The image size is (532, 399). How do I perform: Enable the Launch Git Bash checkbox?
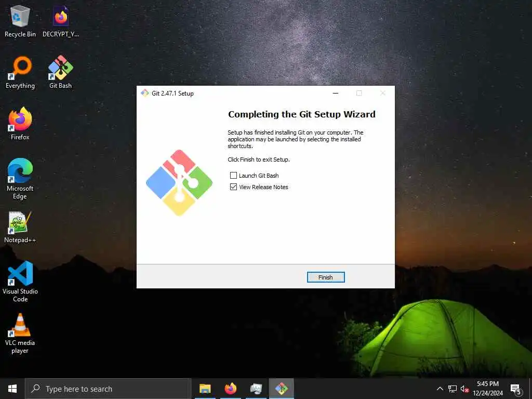coord(233,176)
